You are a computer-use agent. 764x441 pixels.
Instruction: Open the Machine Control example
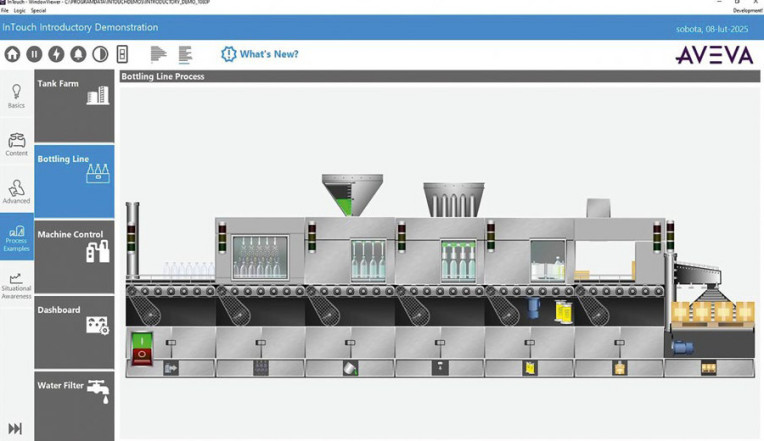(x=74, y=256)
